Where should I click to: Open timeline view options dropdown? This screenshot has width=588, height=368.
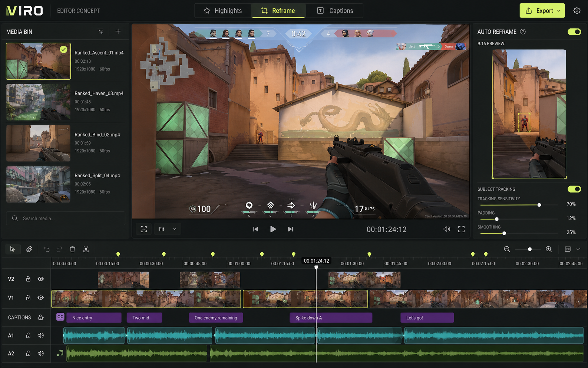[578, 249]
